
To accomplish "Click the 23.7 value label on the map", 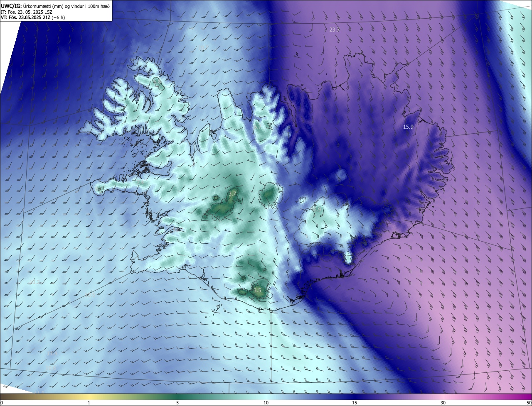I will [x=335, y=29].
